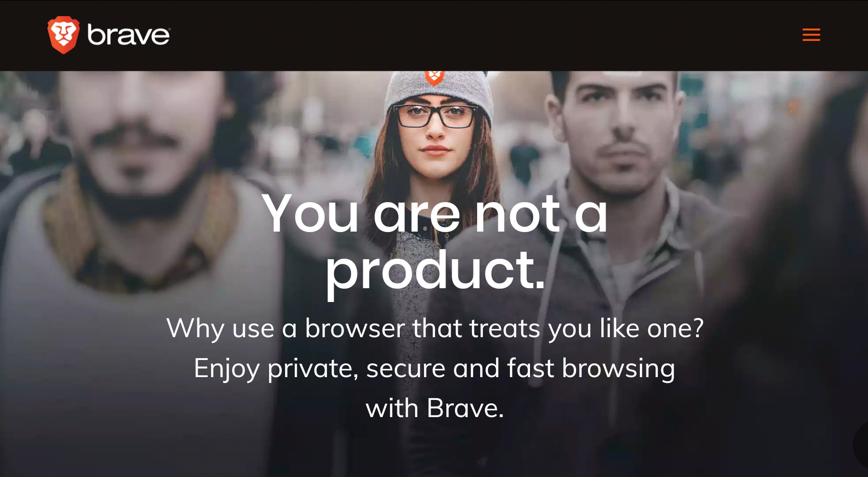Click the Brave shield on the beanie
Screen dimensions: 868x477
point(434,77)
